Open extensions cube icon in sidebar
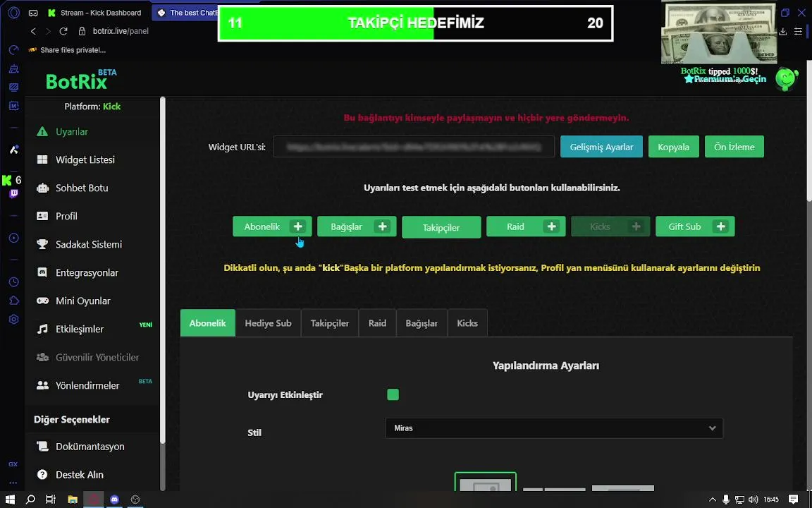 coord(13,301)
